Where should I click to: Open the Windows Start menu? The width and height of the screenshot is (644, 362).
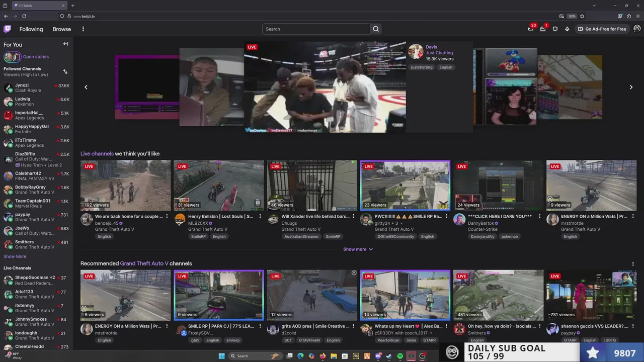click(x=221, y=356)
